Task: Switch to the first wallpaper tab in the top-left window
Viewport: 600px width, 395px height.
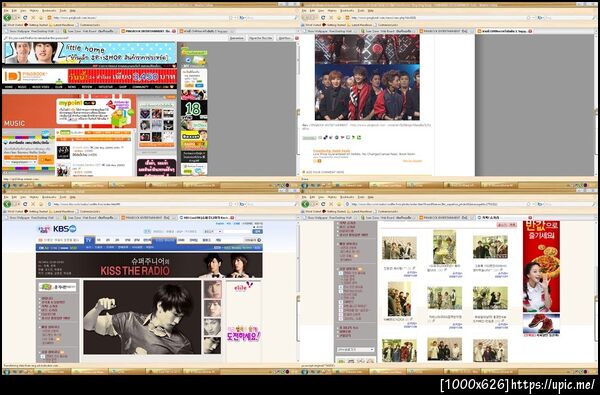Action: coord(31,31)
